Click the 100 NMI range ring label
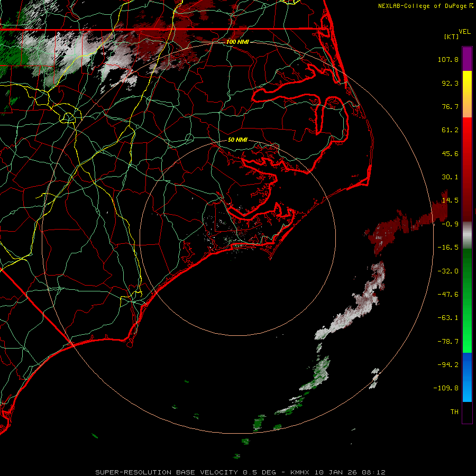 [237, 42]
